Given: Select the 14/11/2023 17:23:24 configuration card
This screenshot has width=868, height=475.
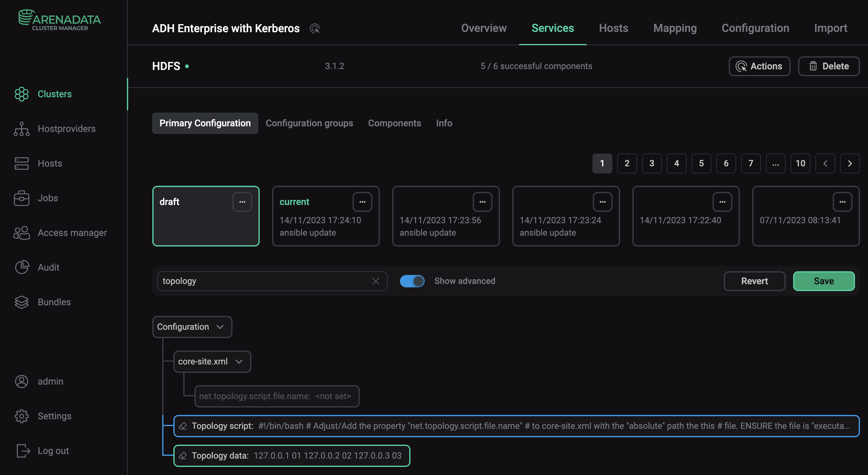Looking at the screenshot, I should (x=566, y=216).
